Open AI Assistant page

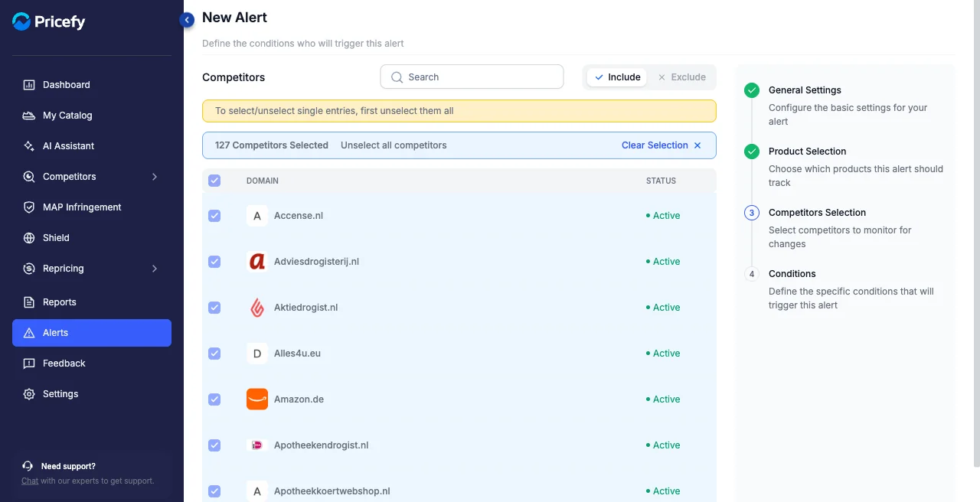point(92,146)
